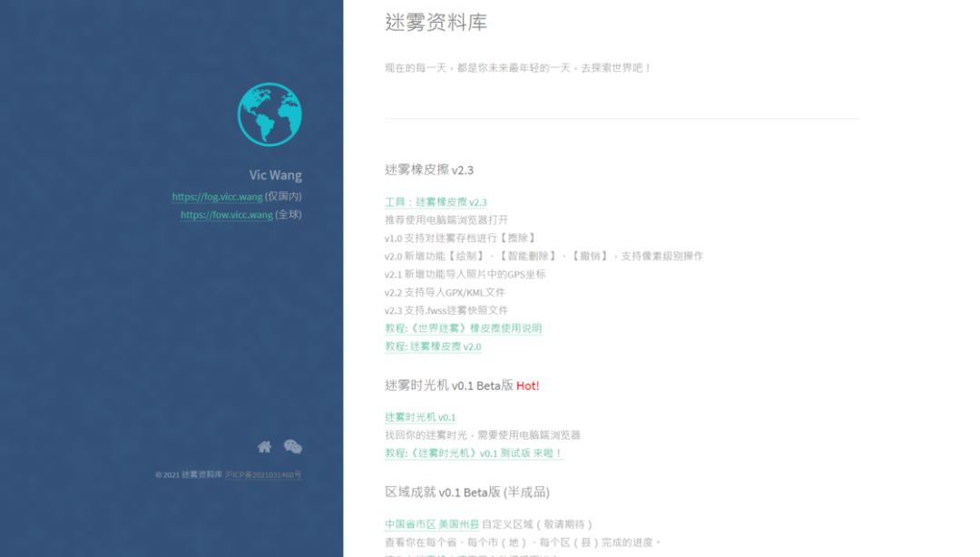
Task: Open the 沪ICP备2021031460号 footer link
Action: coord(263,474)
